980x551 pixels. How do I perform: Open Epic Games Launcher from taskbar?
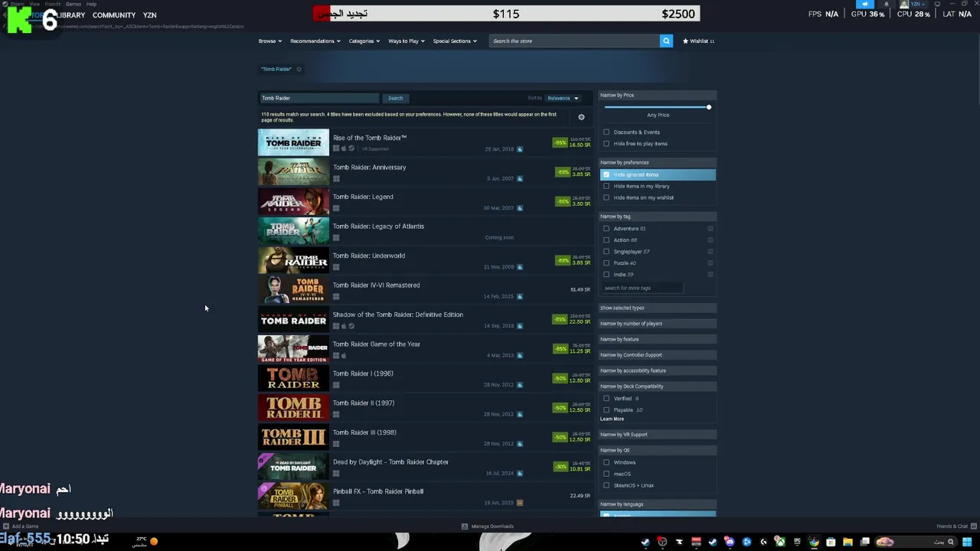click(x=797, y=542)
